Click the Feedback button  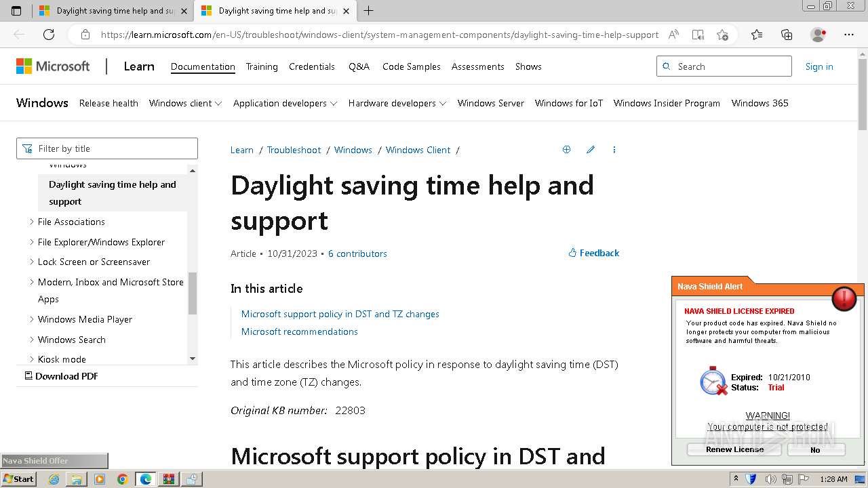594,253
